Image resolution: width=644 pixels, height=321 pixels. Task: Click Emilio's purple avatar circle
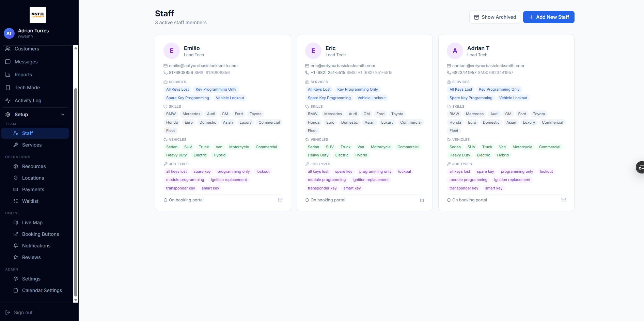[x=172, y=51]
